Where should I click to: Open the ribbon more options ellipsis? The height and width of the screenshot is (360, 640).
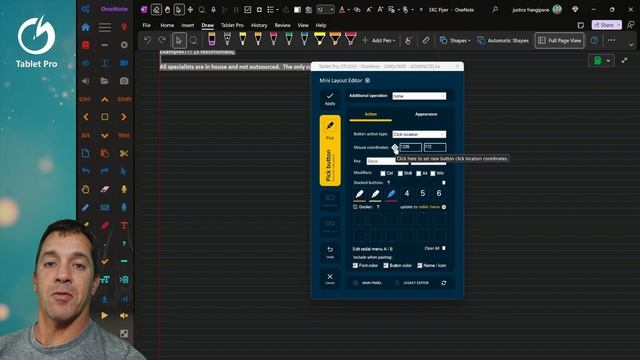click(x=611, y=40)
